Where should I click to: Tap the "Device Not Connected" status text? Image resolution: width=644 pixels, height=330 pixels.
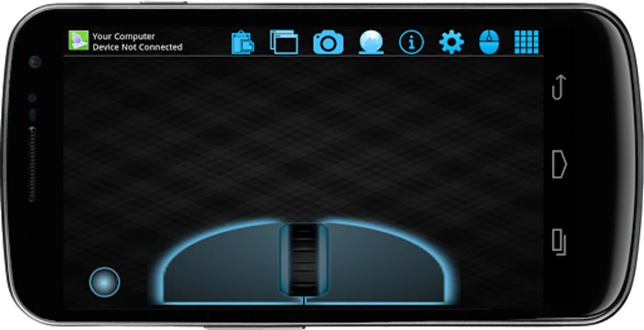[137, 47]
